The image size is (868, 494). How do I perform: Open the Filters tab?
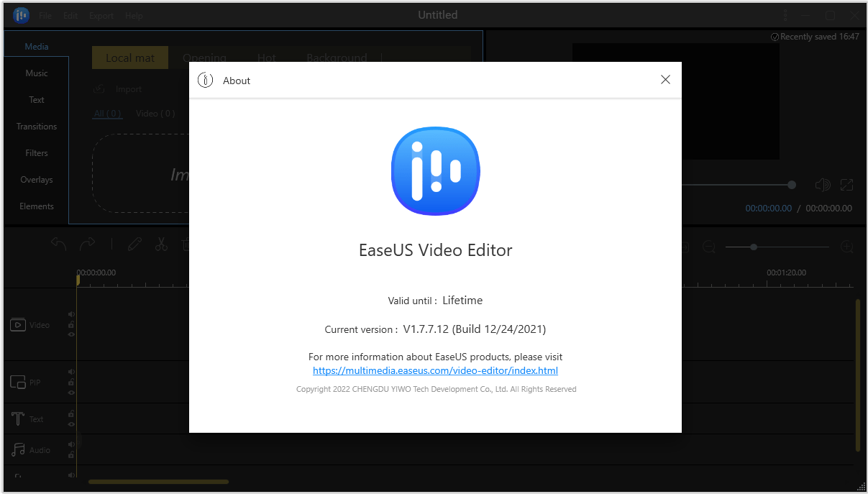37,153
